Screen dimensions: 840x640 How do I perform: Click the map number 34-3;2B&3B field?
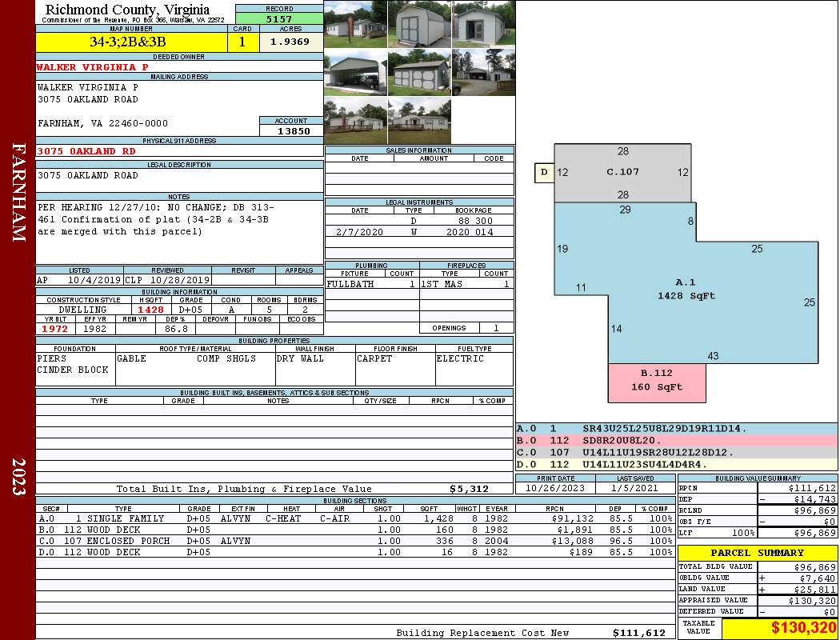(131, 42)
